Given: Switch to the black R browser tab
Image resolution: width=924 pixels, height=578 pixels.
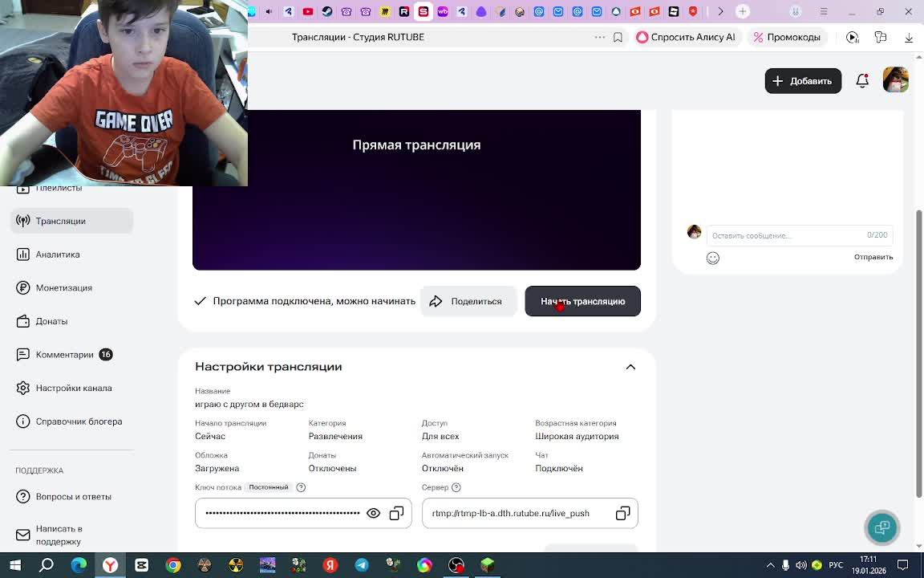Looking at the screenshot, I should [403, 11].
